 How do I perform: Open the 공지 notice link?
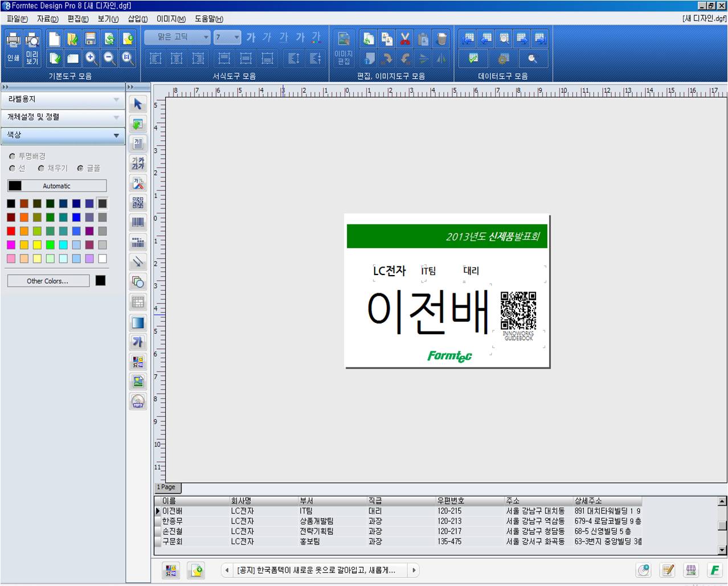click(x=316, y=570)
